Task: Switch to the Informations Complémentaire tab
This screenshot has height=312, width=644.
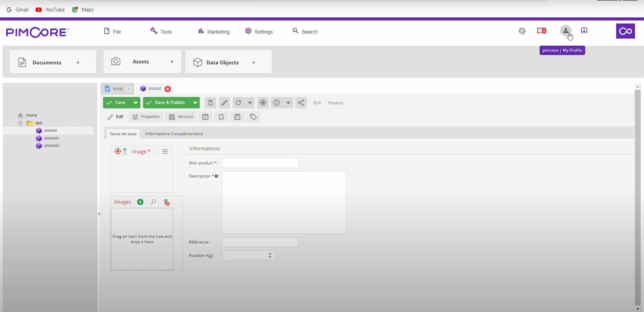Action: pyautogui.click(x=174, y=134)
